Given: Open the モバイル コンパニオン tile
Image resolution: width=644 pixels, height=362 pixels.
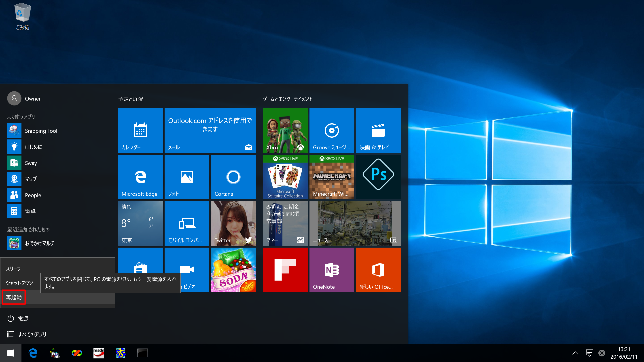Looking at the screenshot, I should (x=187, y=223).
